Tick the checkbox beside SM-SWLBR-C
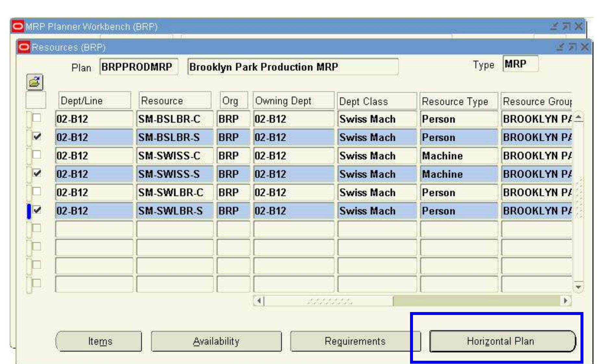Viewport: 599px width, 364px height. click(x=37, y=191)
